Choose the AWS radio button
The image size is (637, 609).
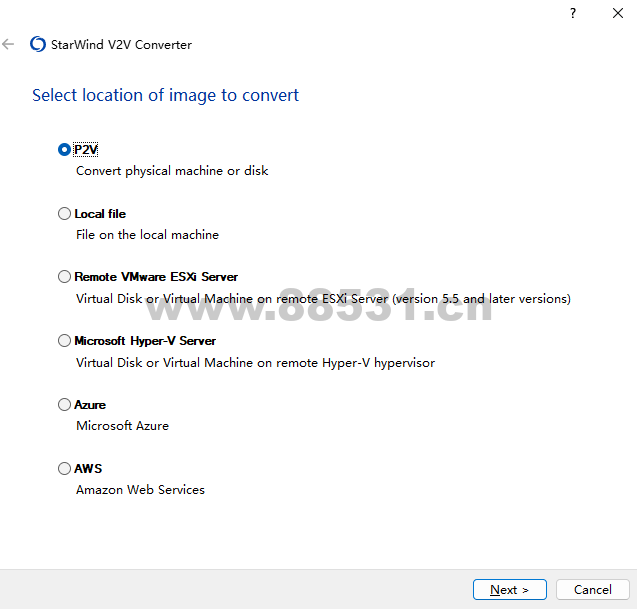tap(65, 468)
